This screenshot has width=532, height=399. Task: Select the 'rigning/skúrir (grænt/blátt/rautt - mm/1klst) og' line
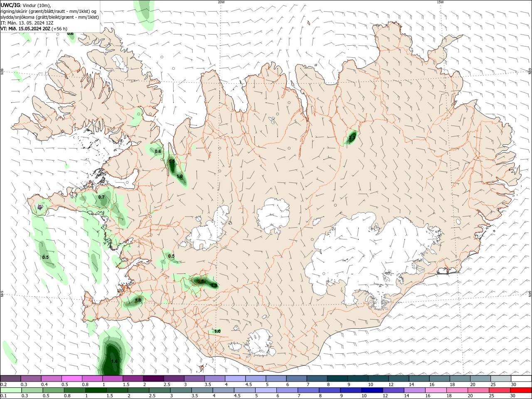[49, 11]
